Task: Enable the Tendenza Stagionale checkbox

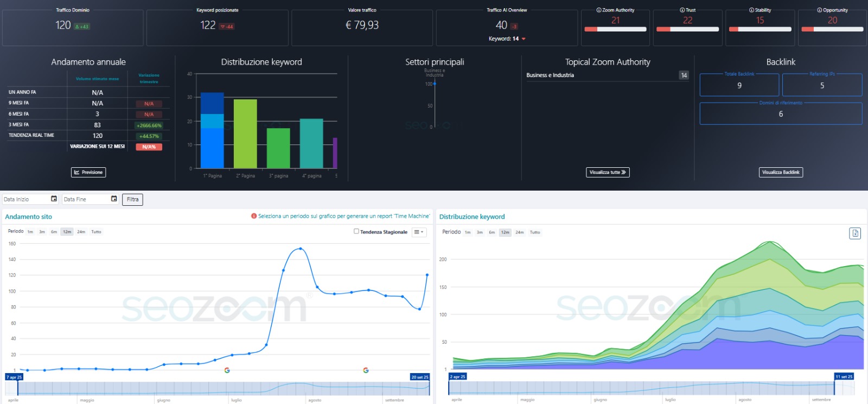Action: tap(356, 231)
